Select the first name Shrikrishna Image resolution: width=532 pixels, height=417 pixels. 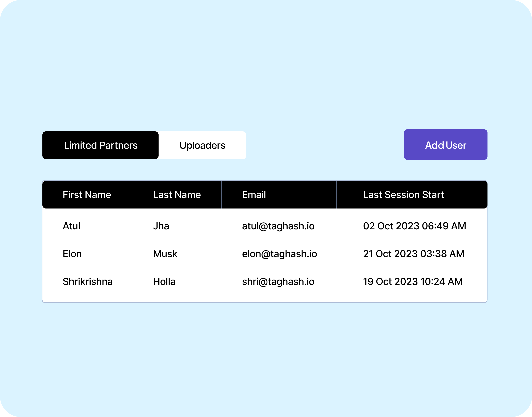pyautogui.click(x=87, y=281)
